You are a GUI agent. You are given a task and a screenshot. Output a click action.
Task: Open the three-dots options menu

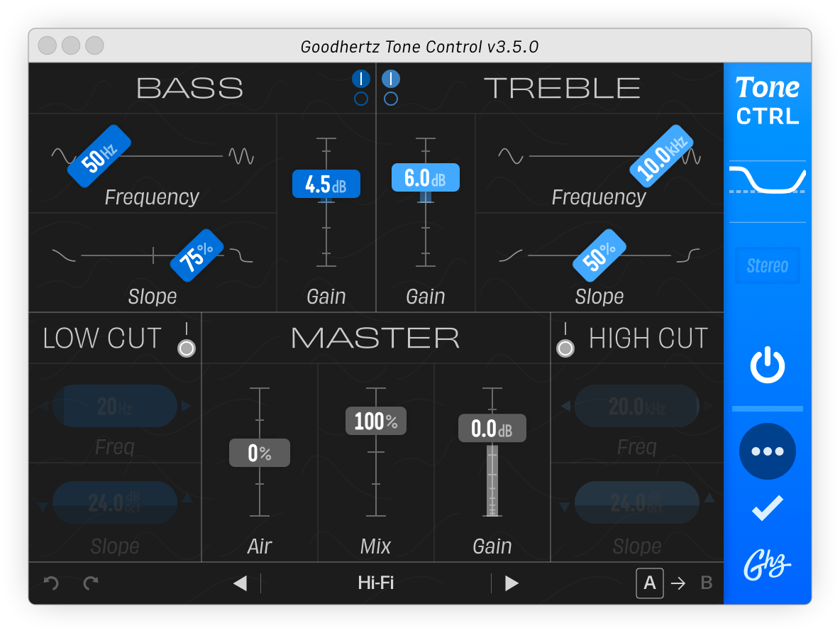click(767, 451)
